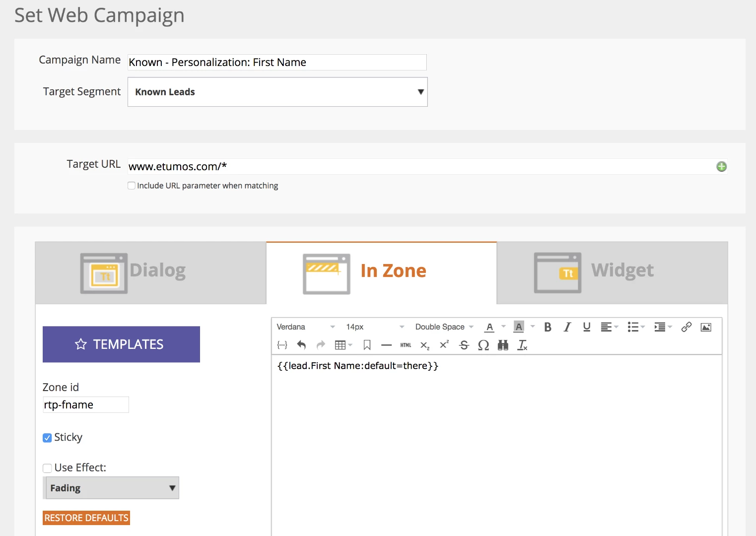The image size is (756, 536).
Task: Open the Verdana font family dropdown
Action: tap(306, 327)
